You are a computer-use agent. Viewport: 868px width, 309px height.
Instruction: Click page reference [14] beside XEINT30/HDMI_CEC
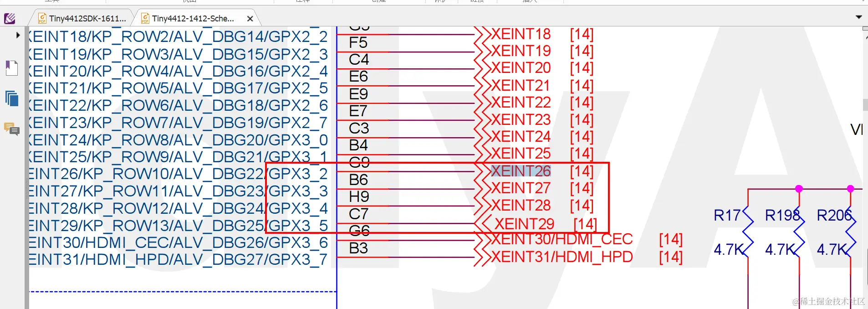point(671,239)
